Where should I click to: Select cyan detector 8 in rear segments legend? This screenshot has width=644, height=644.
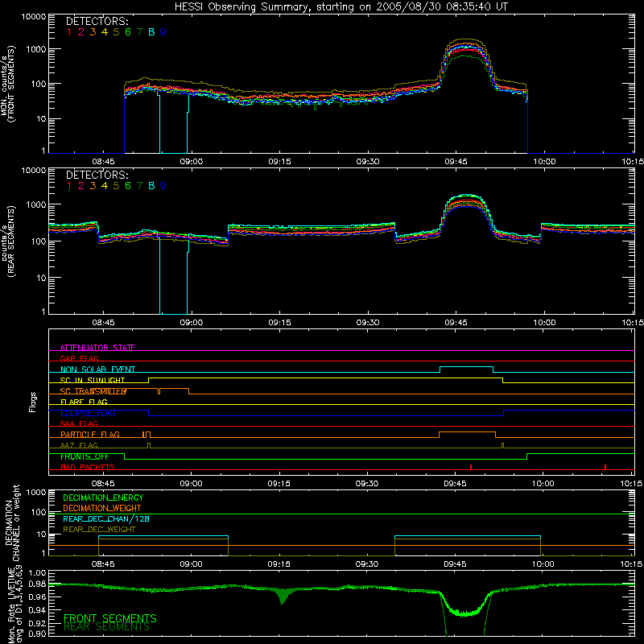pyautogui.click(x=151, y=186)
